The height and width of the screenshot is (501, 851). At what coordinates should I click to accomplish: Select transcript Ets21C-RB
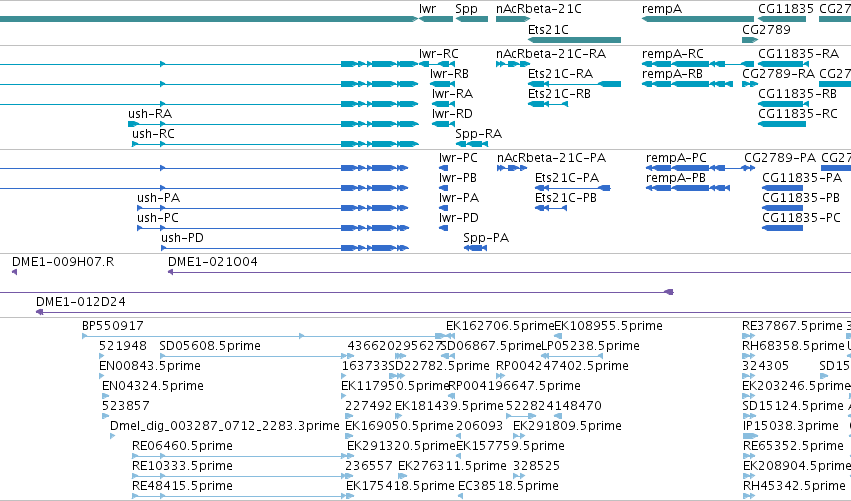(560, 94)
